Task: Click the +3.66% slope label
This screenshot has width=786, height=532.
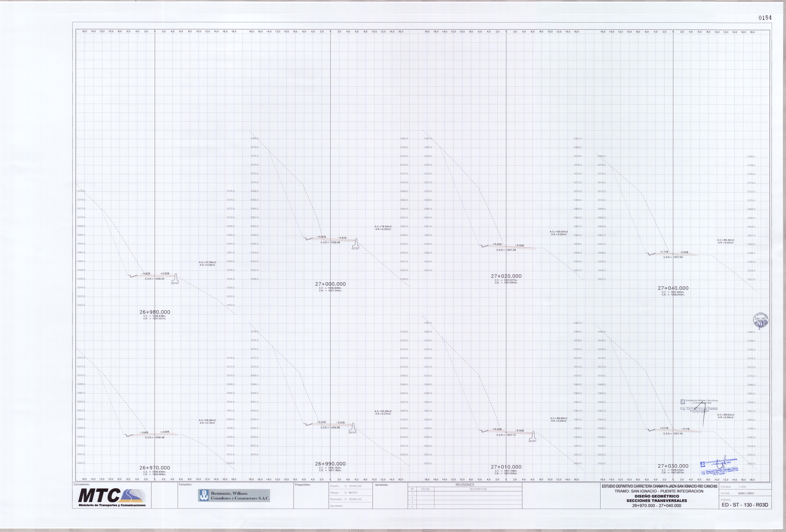Action: [x=165, y=432]
